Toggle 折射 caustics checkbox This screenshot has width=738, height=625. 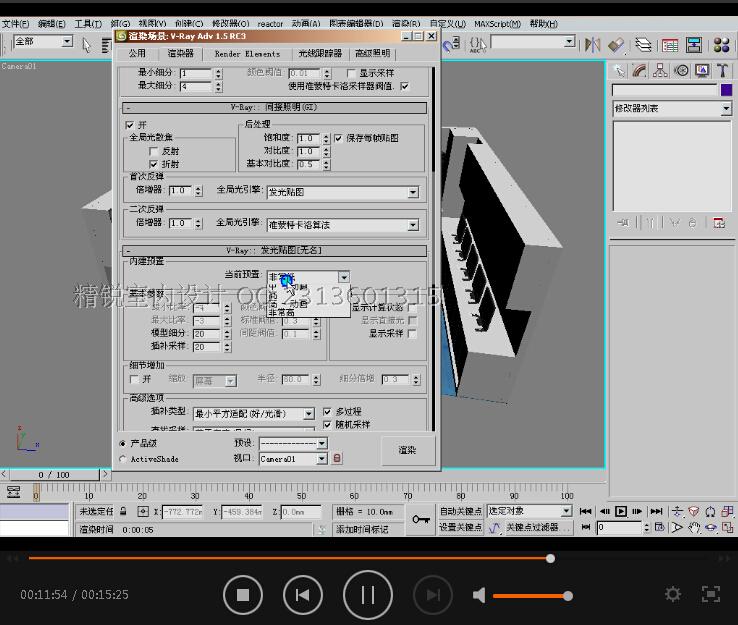[x=153, y=164]
